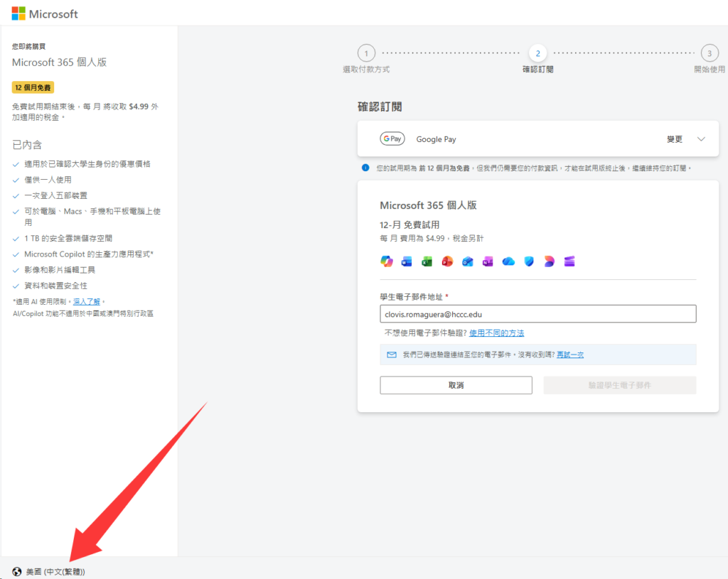Open the 美國 (中文(繁體)) region selector

click(x=49, y=571)
